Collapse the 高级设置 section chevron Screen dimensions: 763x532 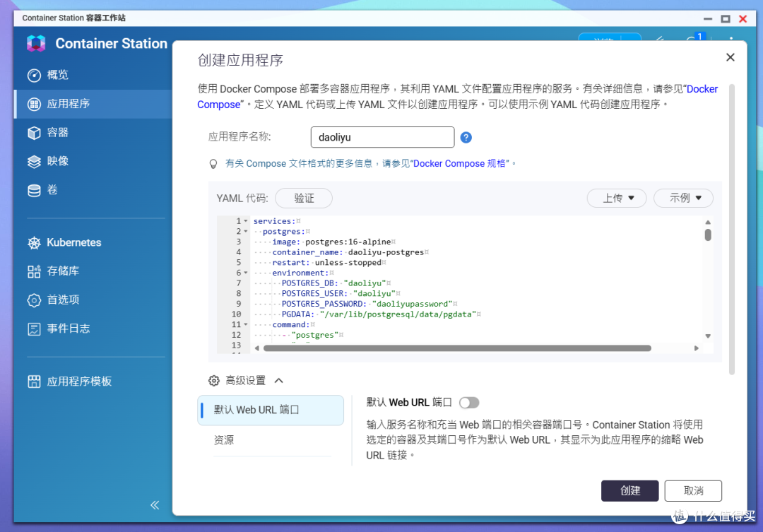coord(279,381)
